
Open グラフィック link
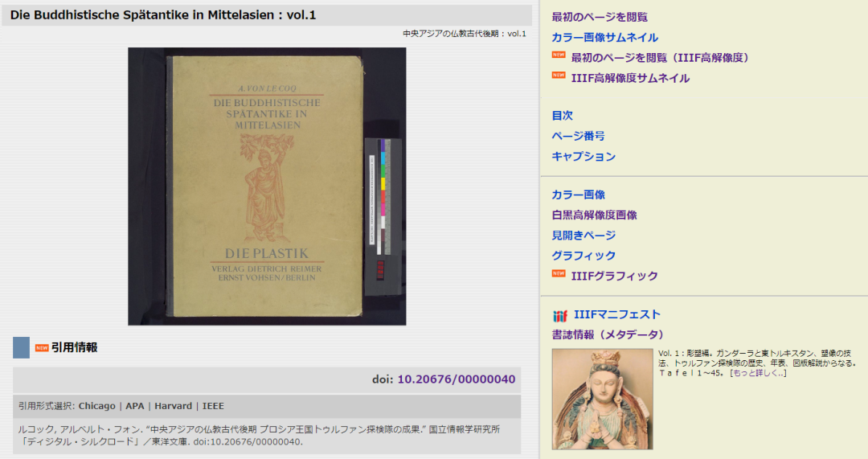(x=583, y=256)
